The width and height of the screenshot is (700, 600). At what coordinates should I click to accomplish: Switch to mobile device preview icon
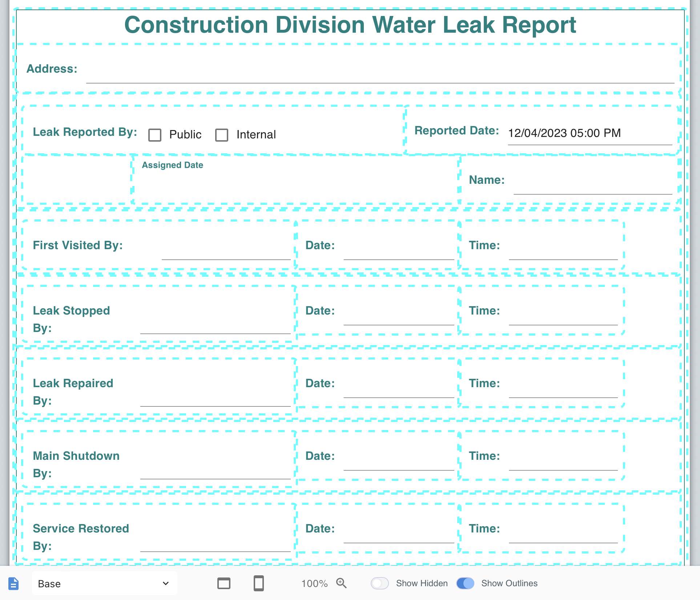(258, 583)
